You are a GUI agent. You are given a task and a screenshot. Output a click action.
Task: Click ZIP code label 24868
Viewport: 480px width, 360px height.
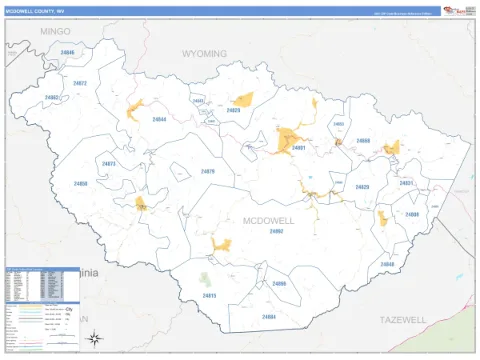363,141
